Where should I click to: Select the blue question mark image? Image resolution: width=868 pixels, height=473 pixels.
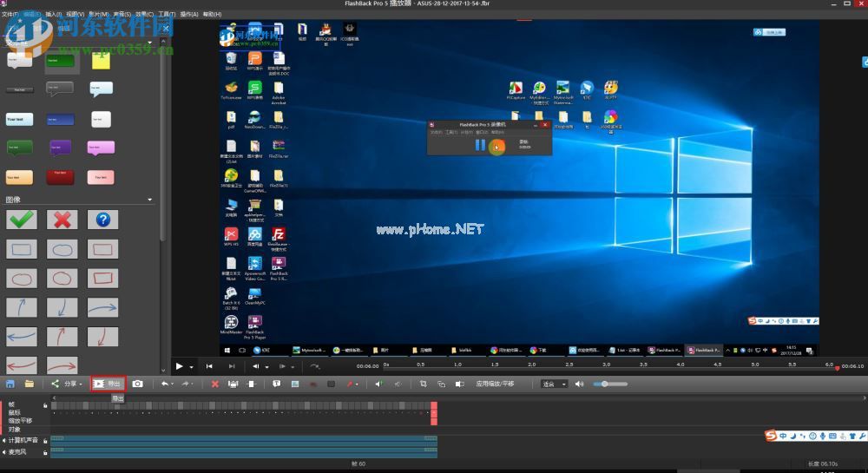click(103, 220)
